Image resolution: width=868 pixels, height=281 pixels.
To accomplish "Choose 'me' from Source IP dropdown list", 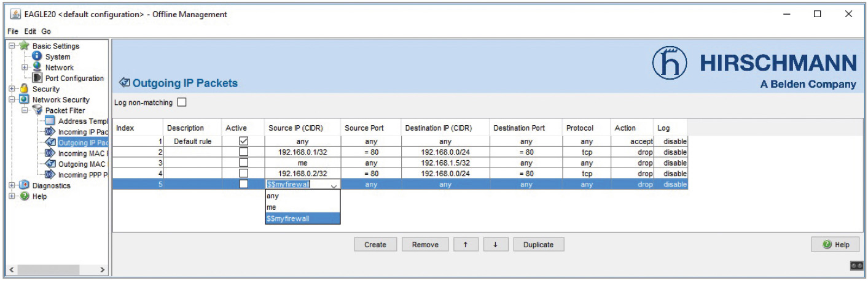I will click(271, 207).
